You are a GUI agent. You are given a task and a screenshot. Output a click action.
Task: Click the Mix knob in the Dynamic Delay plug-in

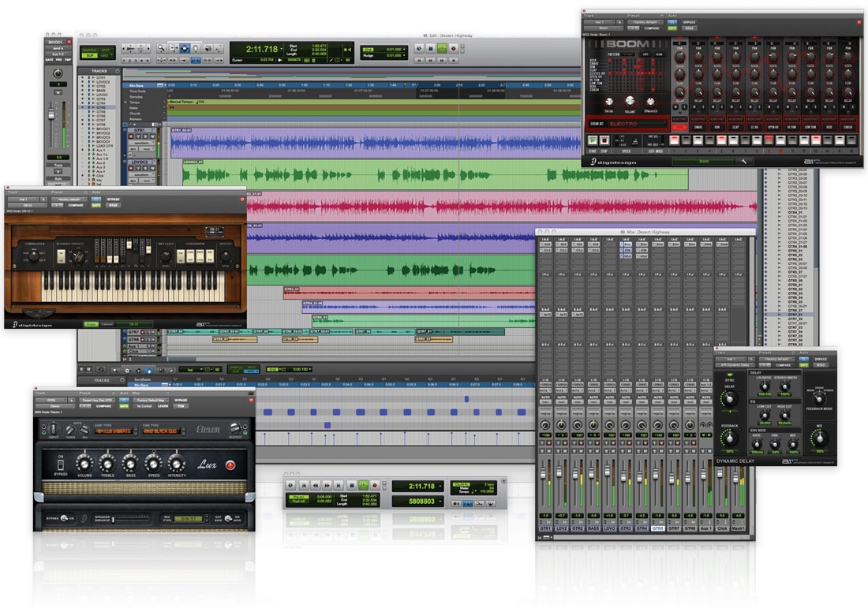(819, 438)
